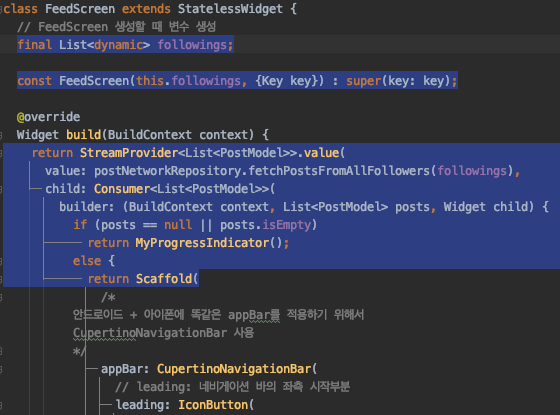Image resolution: width=560 pixels, height=415 pixels.
Task: Click the "super" keyword
Action: [364, 81]
